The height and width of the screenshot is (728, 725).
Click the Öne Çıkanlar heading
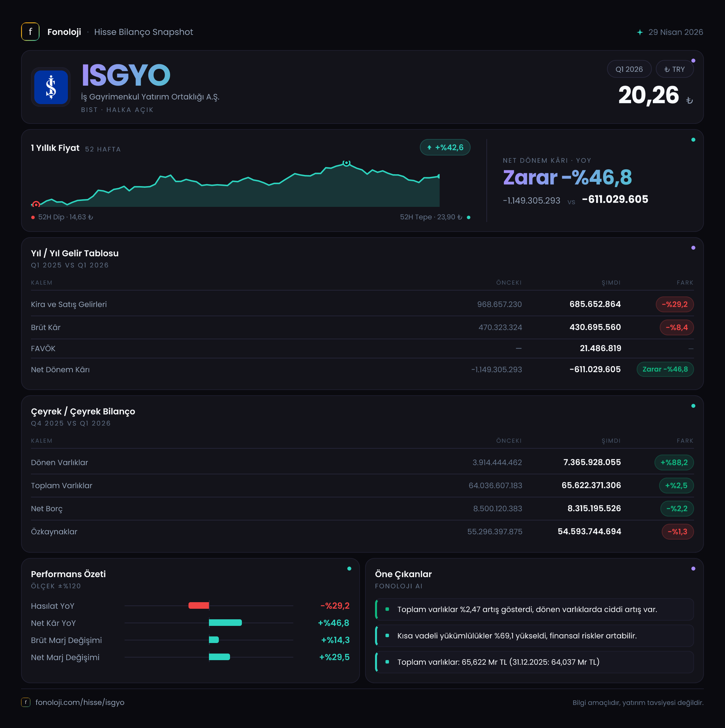(x=403, y=574)
